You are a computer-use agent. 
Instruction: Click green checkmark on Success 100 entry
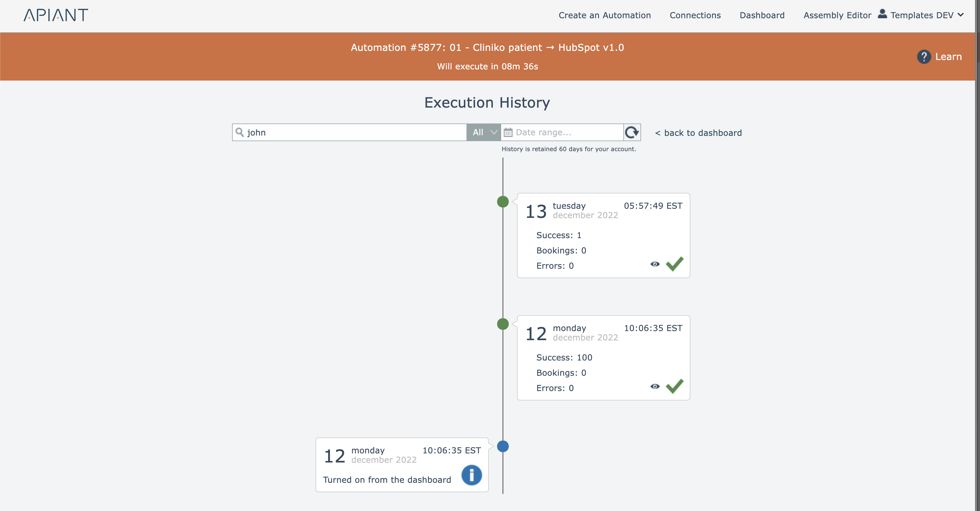tap(674, 386)
